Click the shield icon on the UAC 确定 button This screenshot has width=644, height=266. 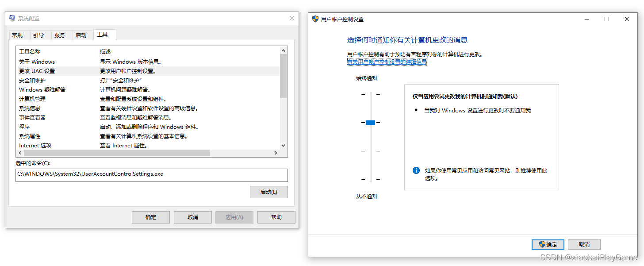point(542,244)
